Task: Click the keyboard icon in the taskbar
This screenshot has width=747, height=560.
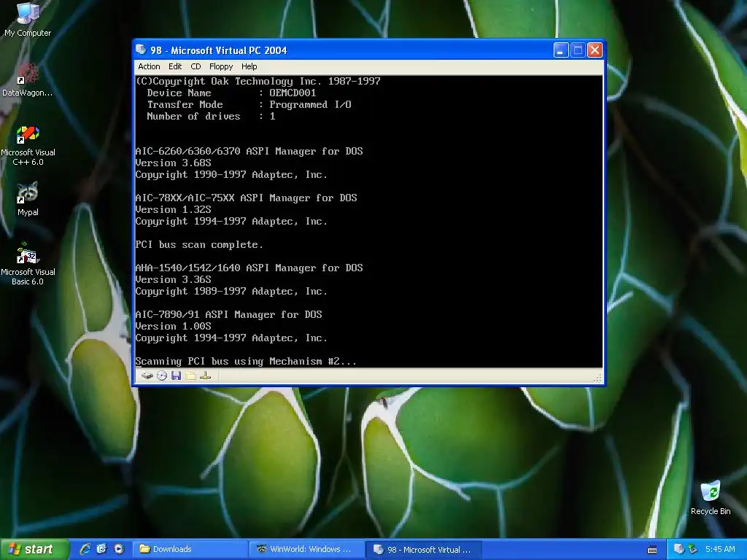Action: pos(652,550)
